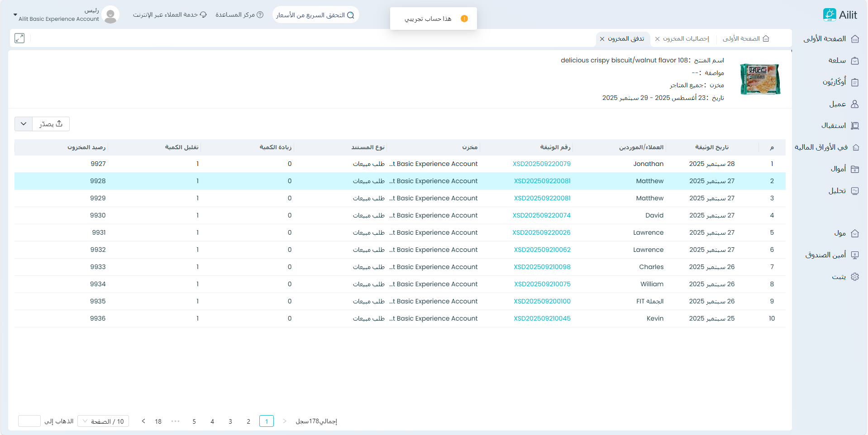Close the تدفق المخزون tab
The width and height of the screenshot is (868, 435).
coord(602,39)
